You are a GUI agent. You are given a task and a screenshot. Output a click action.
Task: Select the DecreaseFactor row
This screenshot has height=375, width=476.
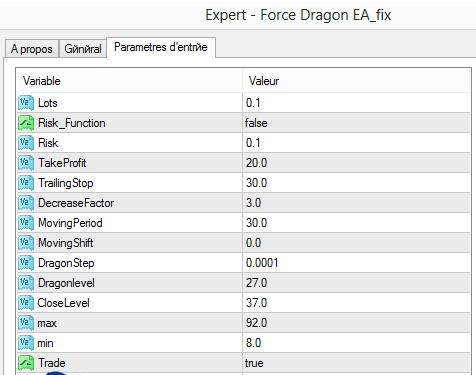pos(243,203)
